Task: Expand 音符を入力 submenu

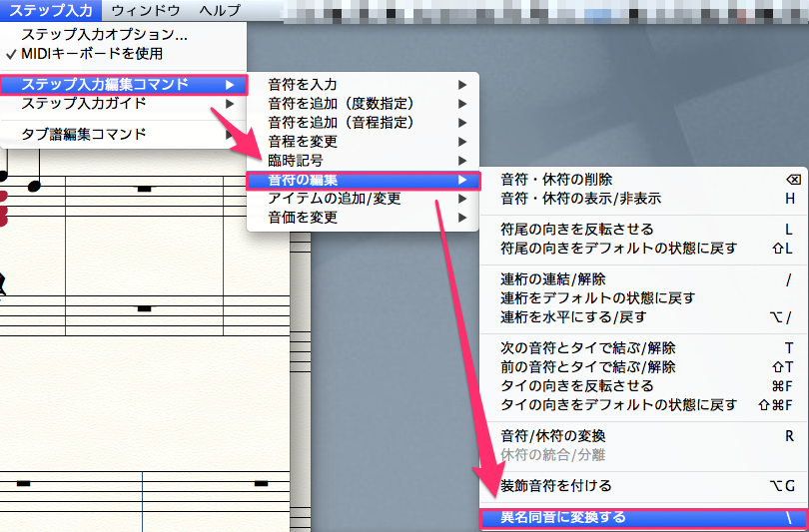Action: tap(364, 85)
